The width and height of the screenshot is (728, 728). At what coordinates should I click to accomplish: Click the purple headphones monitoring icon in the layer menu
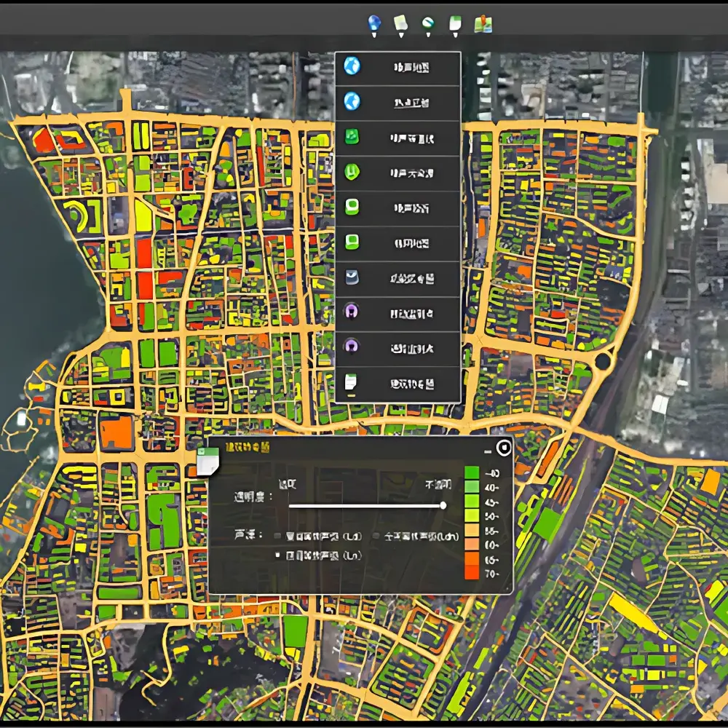coord(352,313)
